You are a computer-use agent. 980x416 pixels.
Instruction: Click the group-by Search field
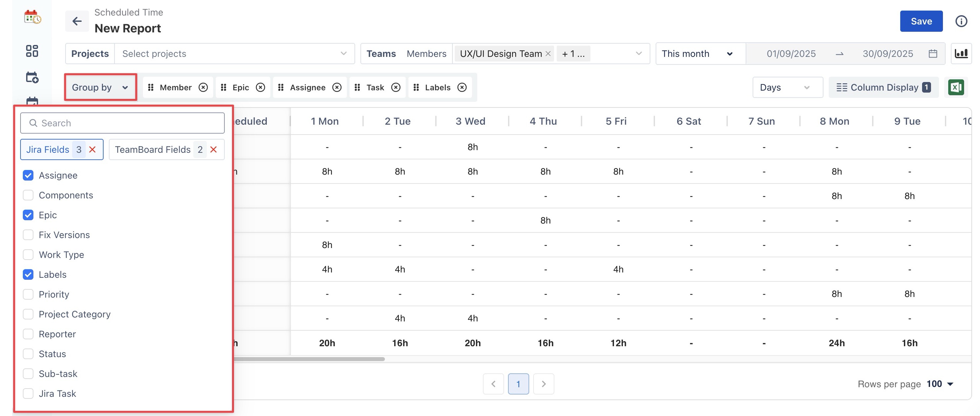122,123
